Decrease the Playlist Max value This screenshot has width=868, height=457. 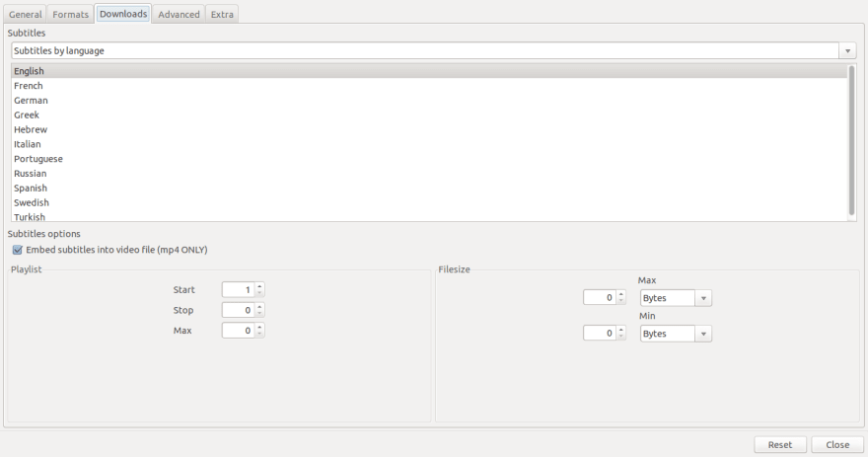click(x=259, y=334)
